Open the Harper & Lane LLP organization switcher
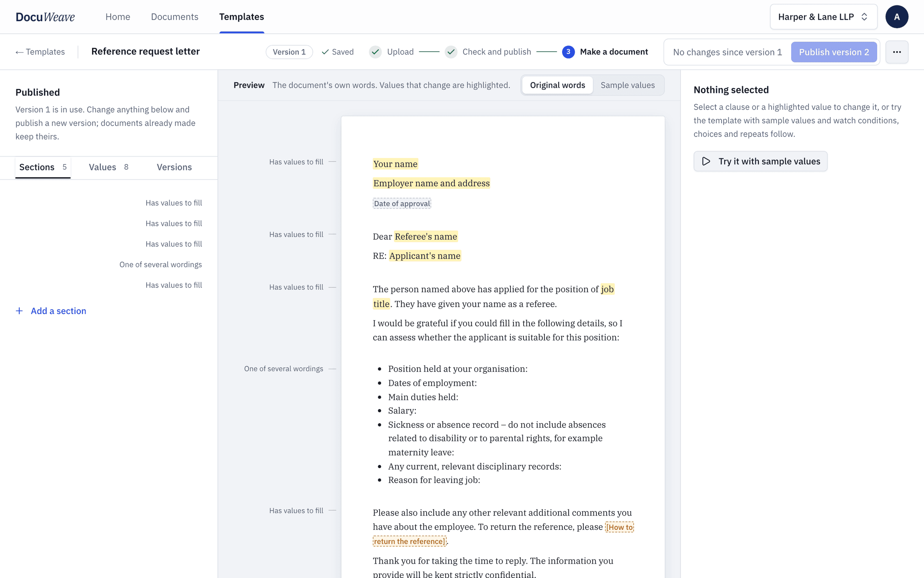 824,17
